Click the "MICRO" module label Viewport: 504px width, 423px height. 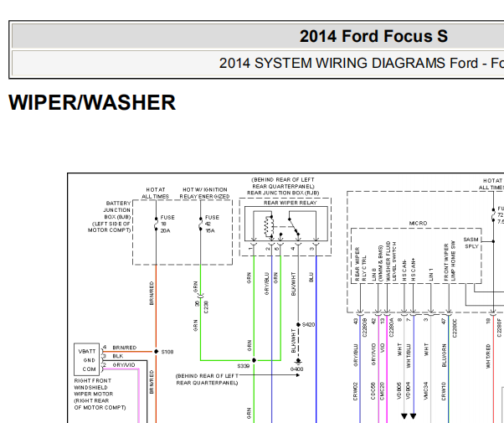click(x=418, y=223)
